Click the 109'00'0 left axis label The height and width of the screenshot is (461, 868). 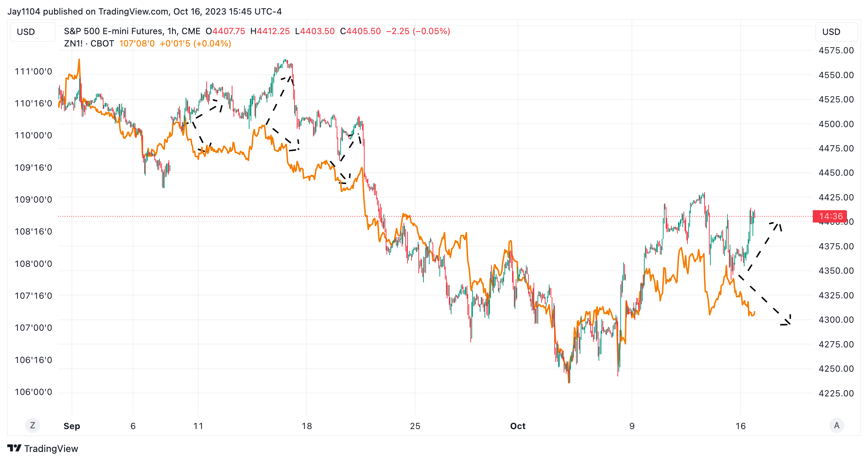[33, 200]
